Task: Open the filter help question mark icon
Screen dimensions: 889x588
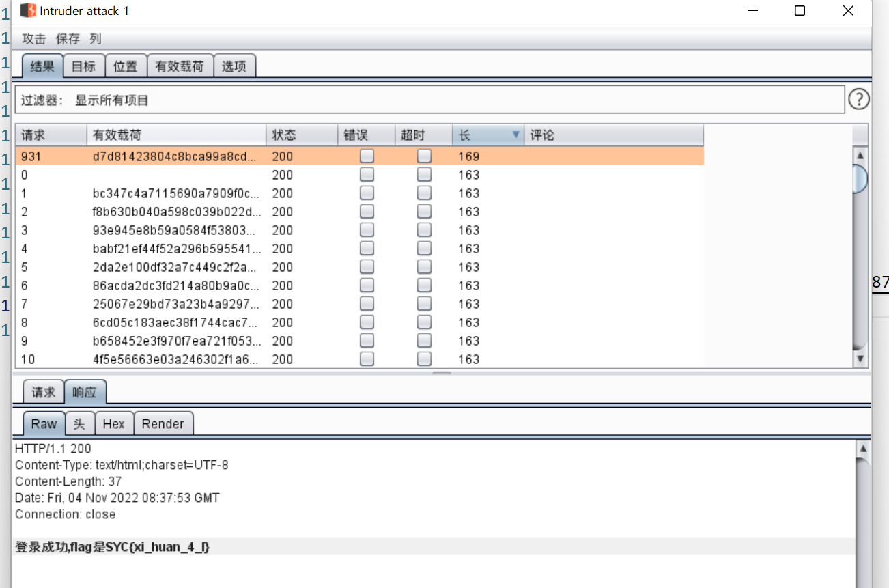Action: (859, 100)
